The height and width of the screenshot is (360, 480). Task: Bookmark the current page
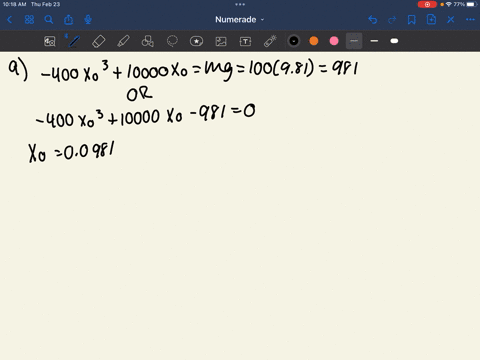[x=412, y=20]
